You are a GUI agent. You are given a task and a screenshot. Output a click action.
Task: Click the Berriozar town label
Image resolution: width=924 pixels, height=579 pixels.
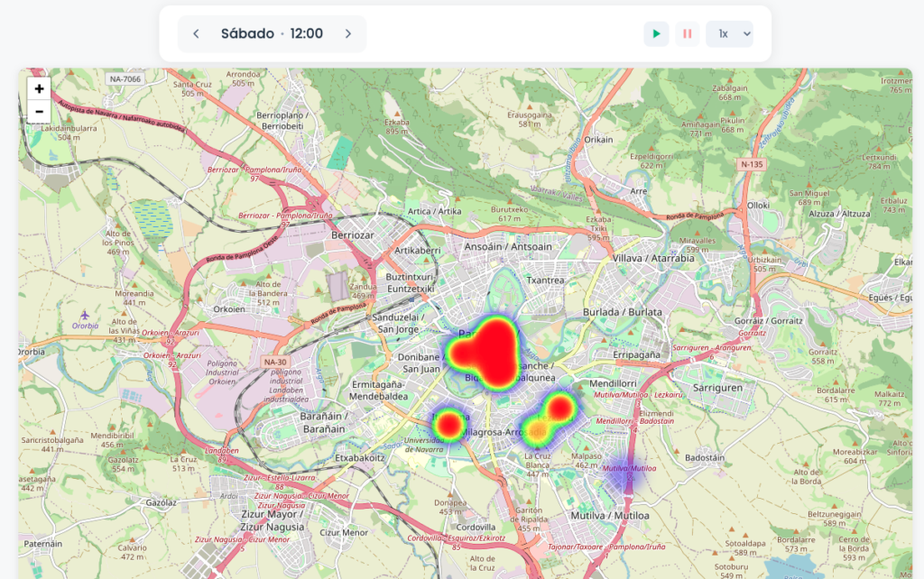(x=352, y=234)
